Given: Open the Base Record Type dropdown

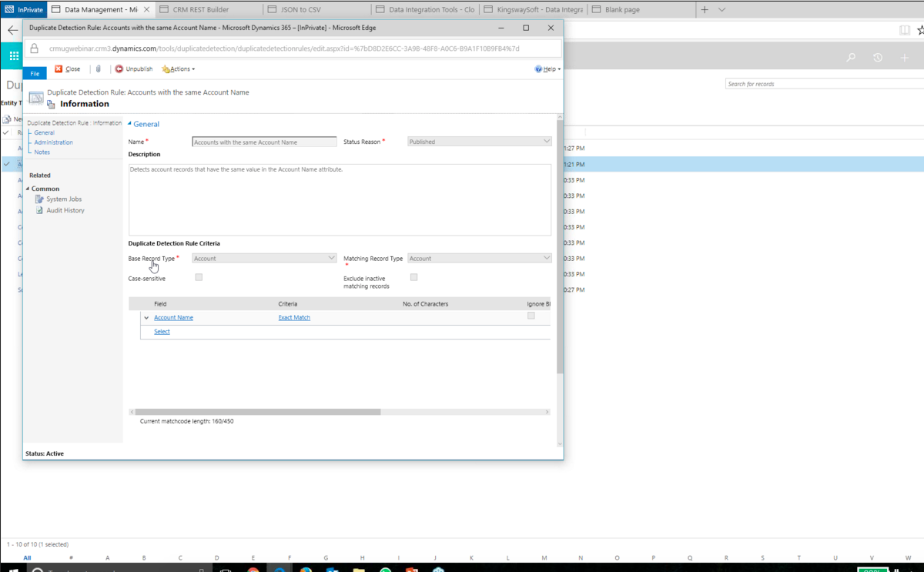Looking at the screenshot, I should (x=264, y=259).
